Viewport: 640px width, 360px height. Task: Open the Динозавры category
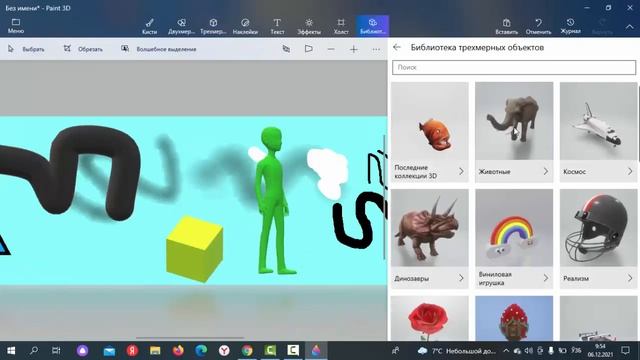point(430,239)
